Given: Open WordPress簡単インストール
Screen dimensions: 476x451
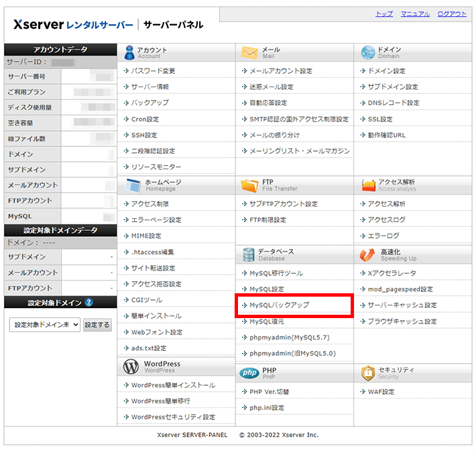Looking at the screenshot, I should [174, 385].
